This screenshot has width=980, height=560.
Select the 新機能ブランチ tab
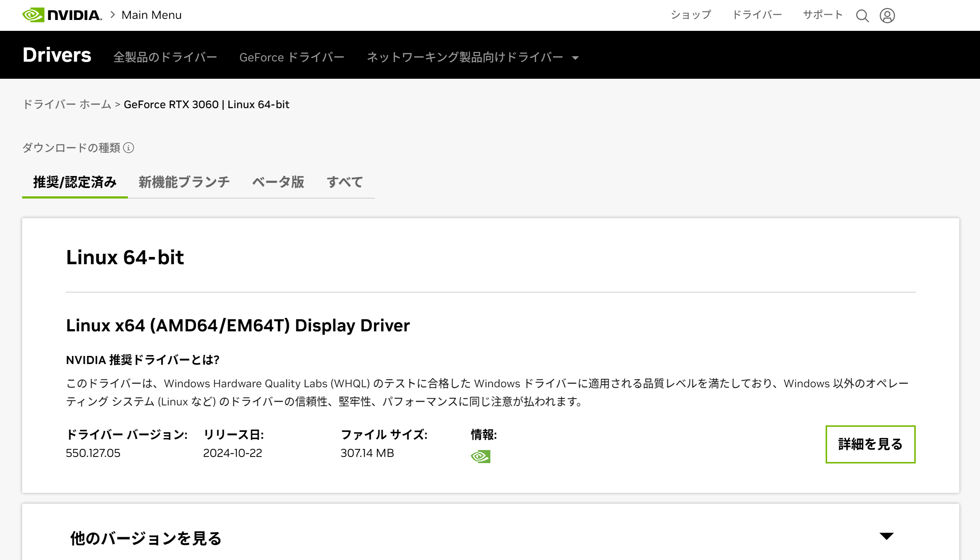coord(183,182)
